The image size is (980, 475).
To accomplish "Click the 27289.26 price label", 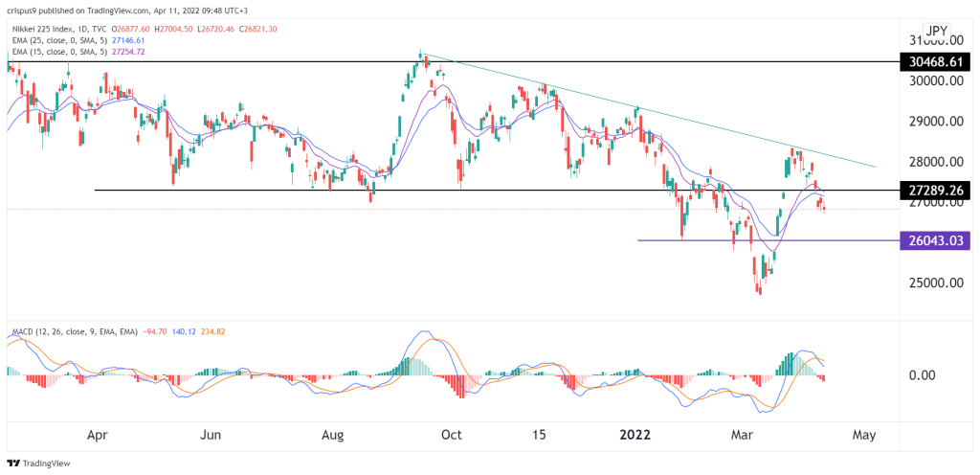I will tap(936, 190).
